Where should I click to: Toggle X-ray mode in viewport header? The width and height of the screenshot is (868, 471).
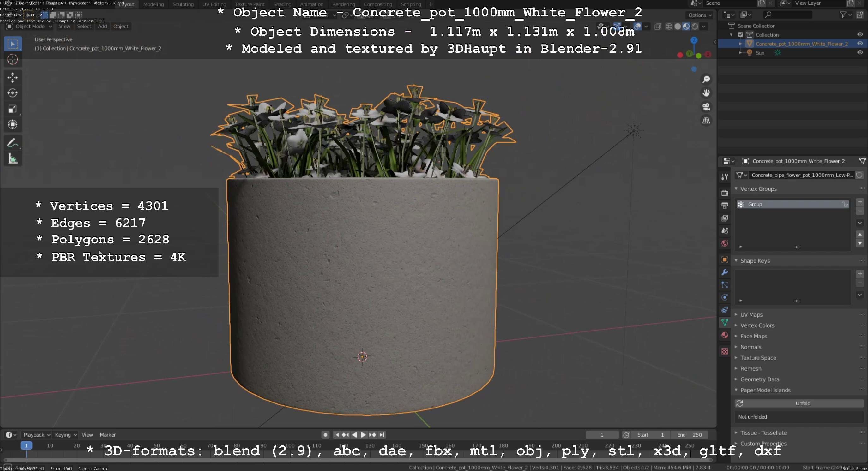[x=657, y=27]
